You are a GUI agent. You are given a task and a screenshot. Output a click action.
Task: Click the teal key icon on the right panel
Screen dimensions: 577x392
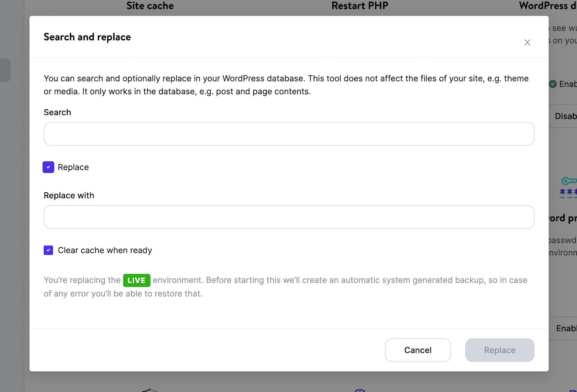point(568,180)
